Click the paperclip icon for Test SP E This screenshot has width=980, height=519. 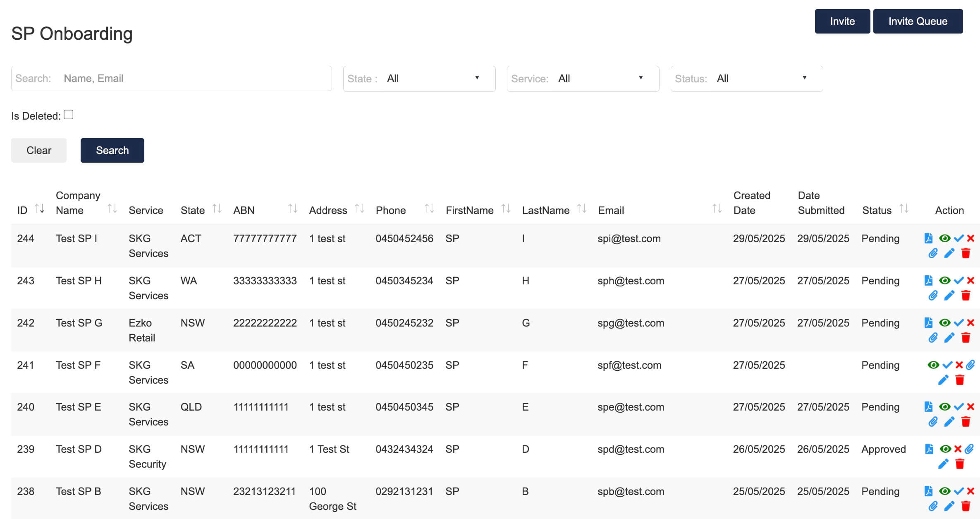[x=933, y=422]
